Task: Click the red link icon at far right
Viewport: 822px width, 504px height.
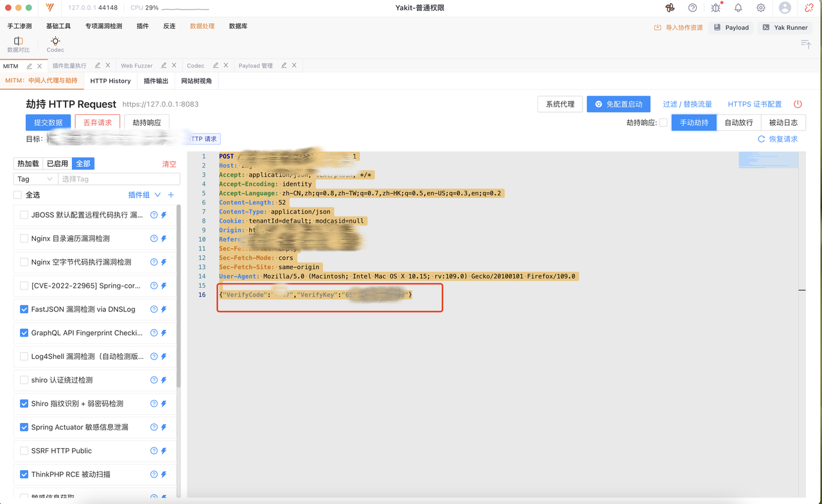Action: tap(809, 8)
